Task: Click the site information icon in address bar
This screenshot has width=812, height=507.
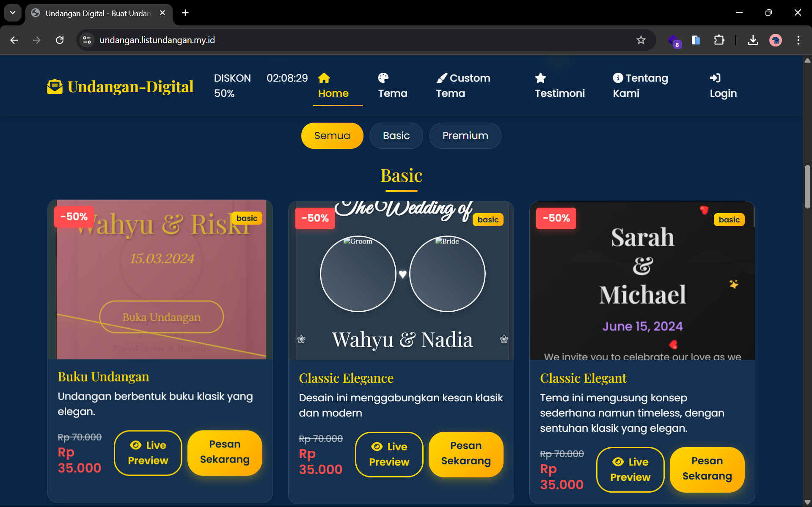Action: tap(87, 40)
